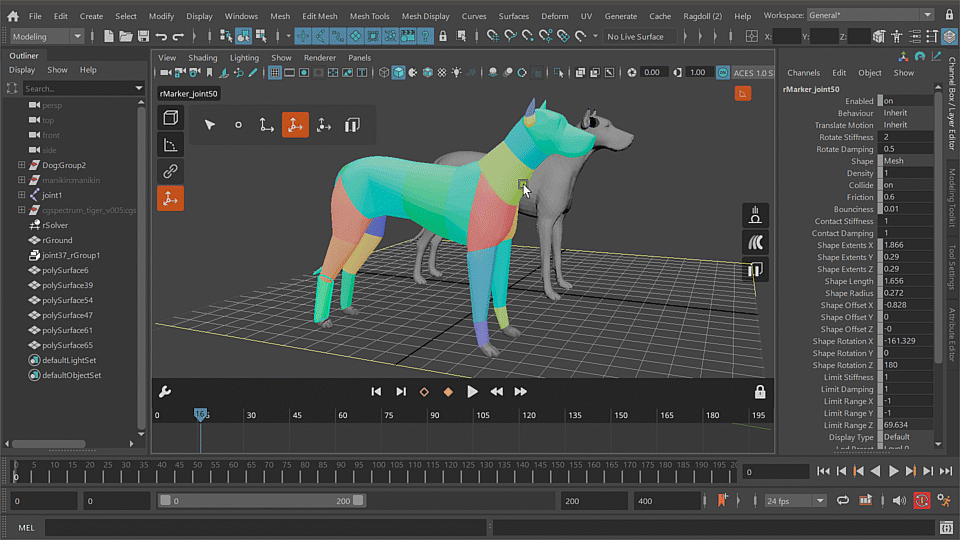Open the Shape Mesh attribute dropdown
Image resolution: width=960 pixels, height=540 pixels.
coord(908,161)
